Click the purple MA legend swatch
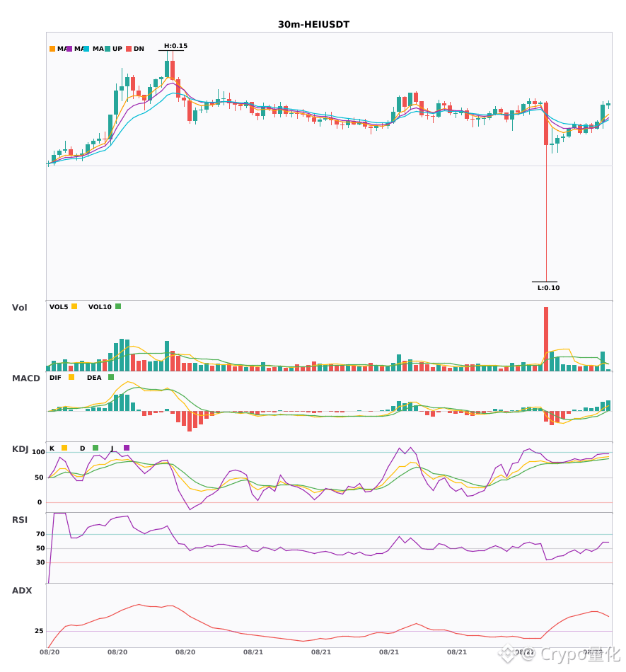626x672 pixels. [69, 49]
